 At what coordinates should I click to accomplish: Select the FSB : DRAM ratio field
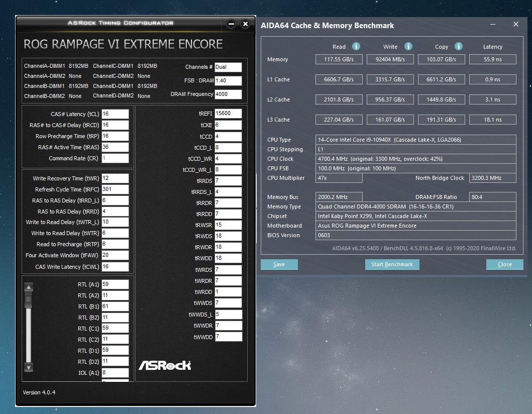coord(229,81)
